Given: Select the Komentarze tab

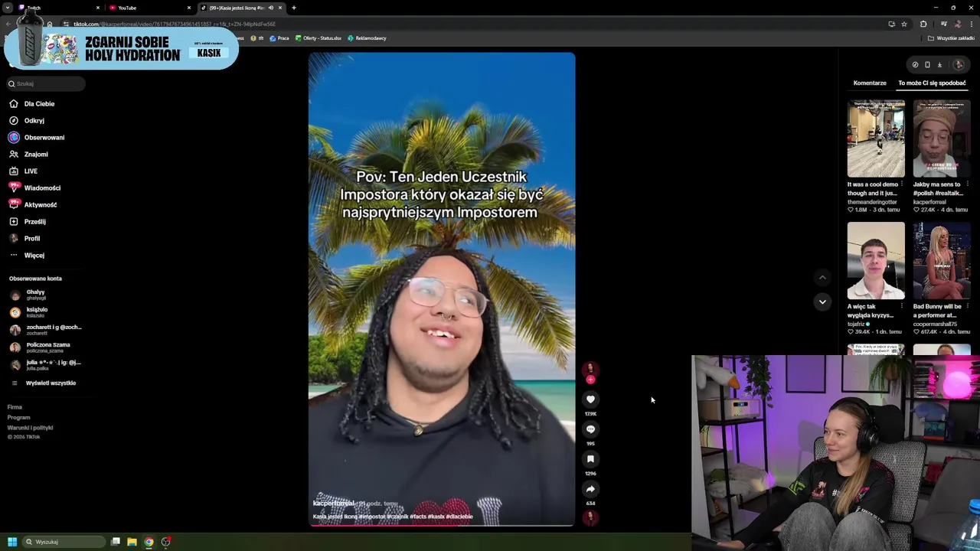Looking at the screenshot, I should coord(870,83).
